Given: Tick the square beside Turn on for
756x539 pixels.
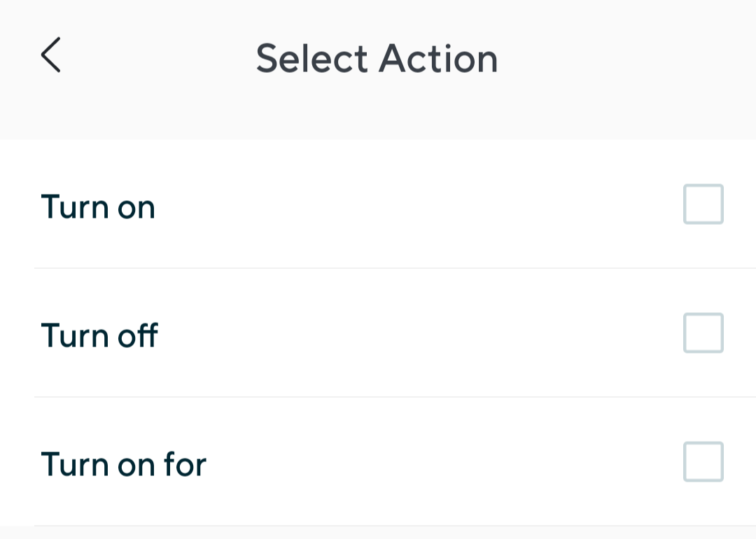Looking at the screenshot, I should (x=703, y=462).
